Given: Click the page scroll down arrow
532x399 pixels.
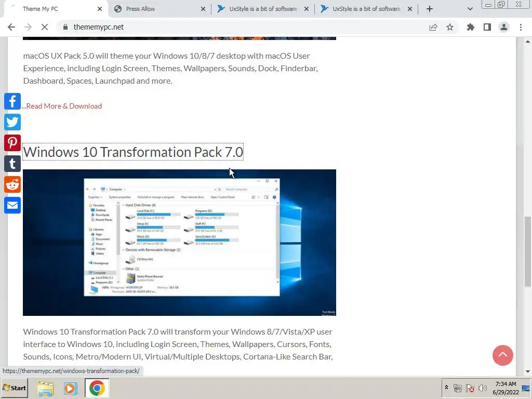Looking at the screenshot, I should [528, 371].
